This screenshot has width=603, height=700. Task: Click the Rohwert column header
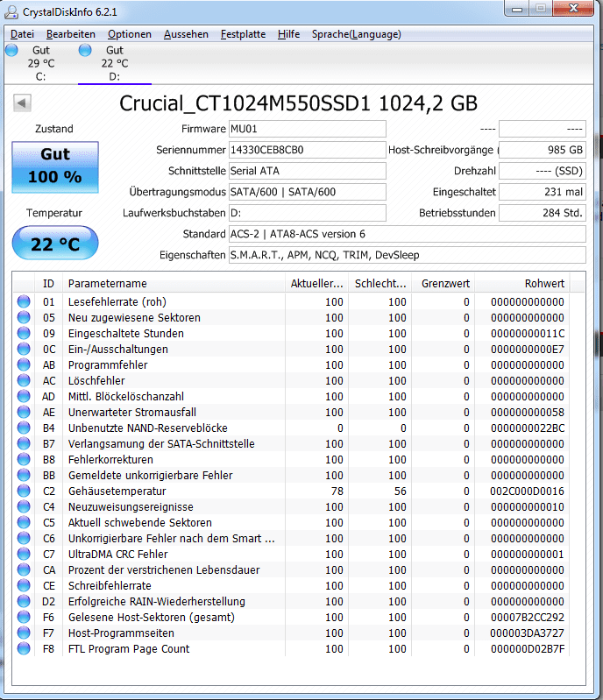pos(522,284)
